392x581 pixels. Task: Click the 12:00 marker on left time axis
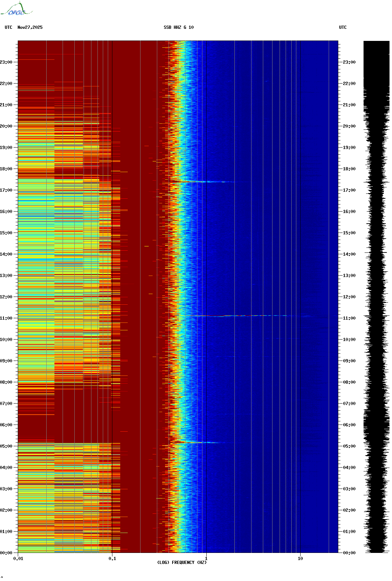6,297
